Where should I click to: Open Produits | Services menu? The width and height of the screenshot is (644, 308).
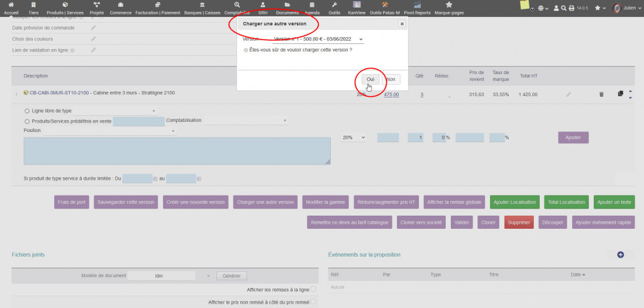tap(65, 8)
